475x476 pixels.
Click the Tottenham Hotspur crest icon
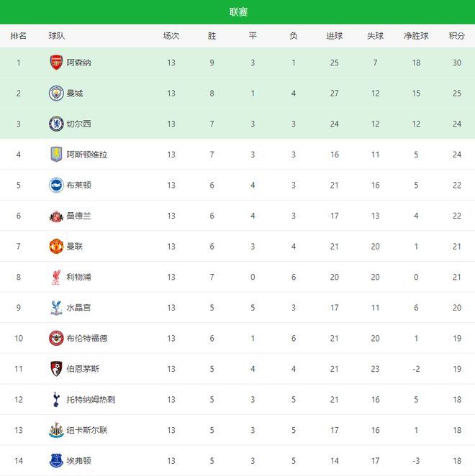click(56, 399)
